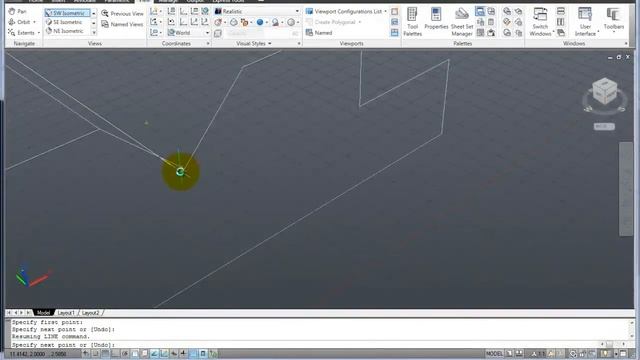Cascade windows icon
Viewport: 640px width, 360px height.
point(561,32)
